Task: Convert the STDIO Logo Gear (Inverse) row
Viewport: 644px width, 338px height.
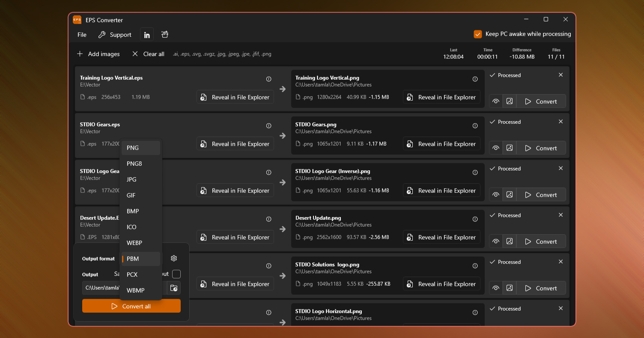Action: [541, 195]
